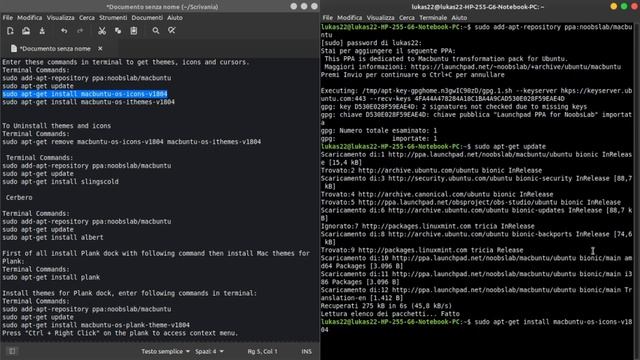Open the 'Testo semplice' syntax dropdown
Viewport: 640px width, 360px height.
click(165, 351)
